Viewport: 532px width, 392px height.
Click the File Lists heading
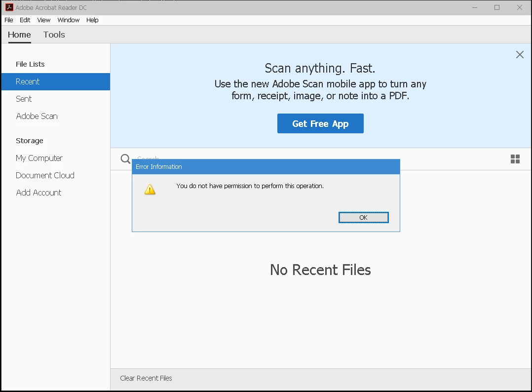pos(30,64)
